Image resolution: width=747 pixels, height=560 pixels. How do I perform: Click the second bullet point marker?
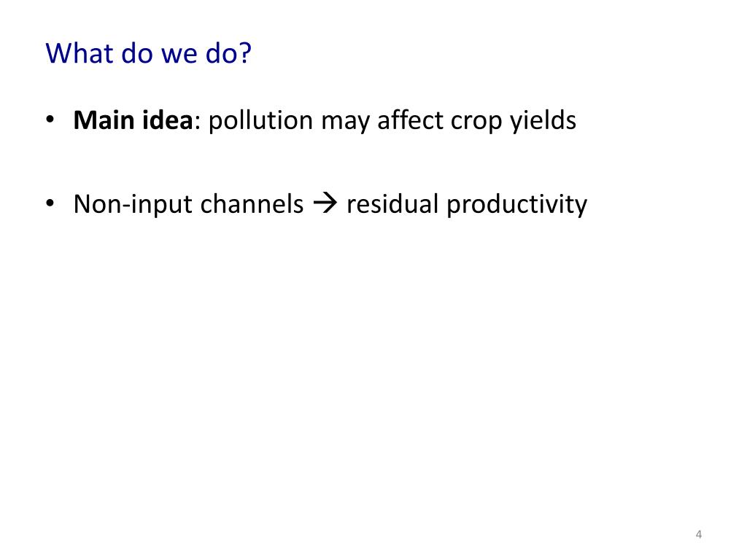pyautogui.click(x=50, y=204)
